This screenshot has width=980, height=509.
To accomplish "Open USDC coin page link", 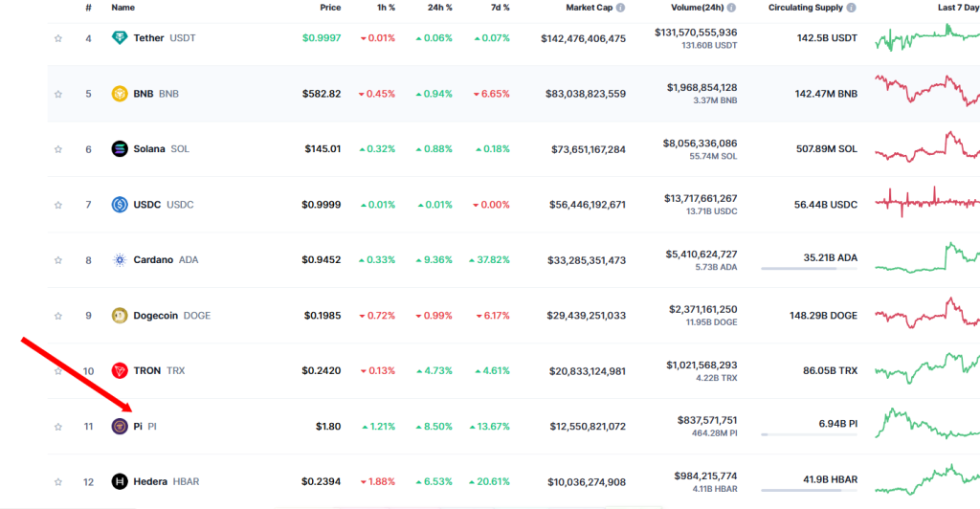I will coord(163,204).
